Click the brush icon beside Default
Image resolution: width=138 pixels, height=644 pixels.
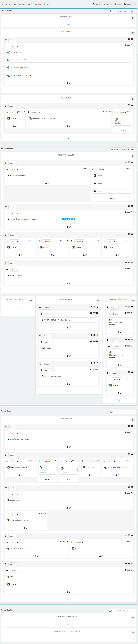pyautogui.click(x=2, y=4)
